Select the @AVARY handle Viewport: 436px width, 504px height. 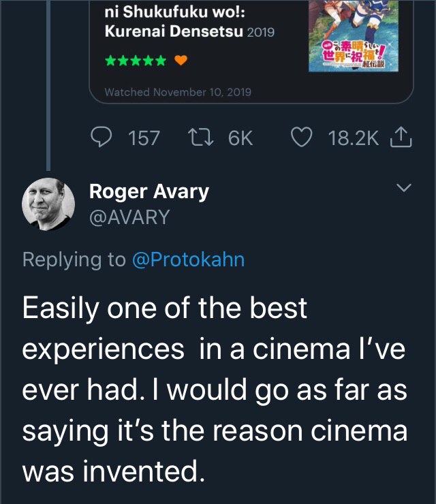pyautogui.click(x=129, y=217)
